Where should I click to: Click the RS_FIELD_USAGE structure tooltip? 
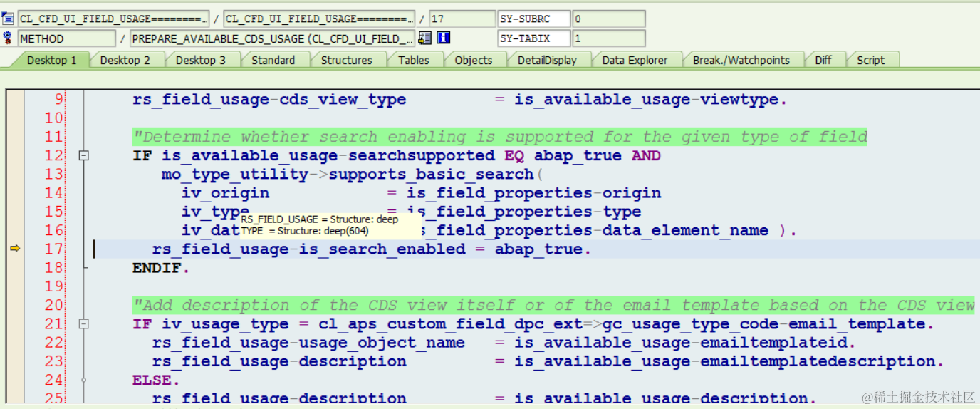330,225
